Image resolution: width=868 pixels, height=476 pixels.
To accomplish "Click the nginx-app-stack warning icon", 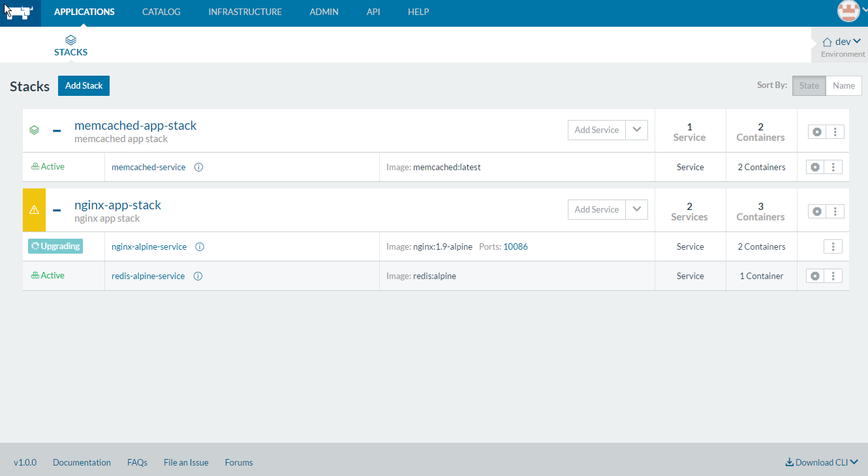I will point(34,210).
